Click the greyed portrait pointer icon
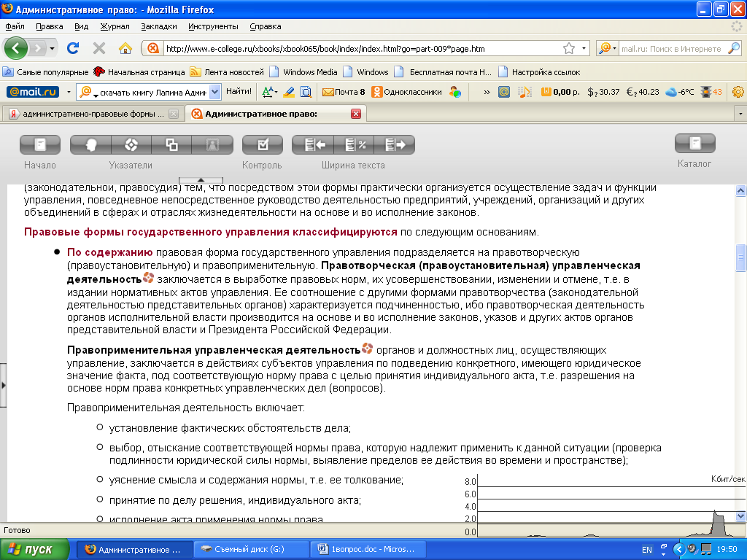The height and width of the screenshot is (560, 747). click(x=212, y=145)
